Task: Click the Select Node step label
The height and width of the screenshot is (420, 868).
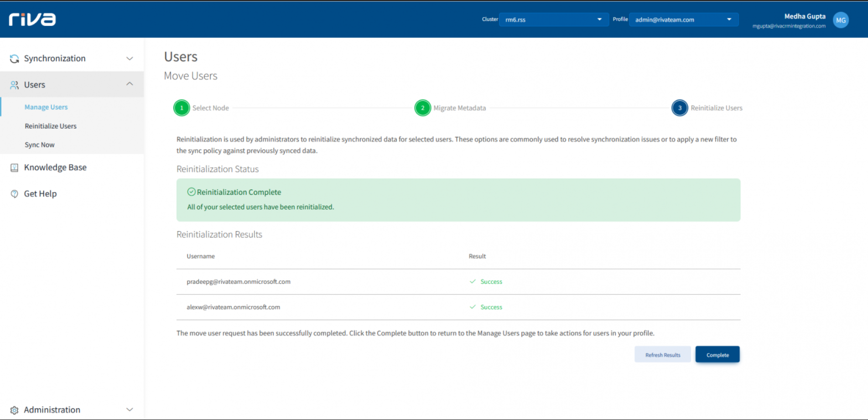Action: (x=211, y=108)
